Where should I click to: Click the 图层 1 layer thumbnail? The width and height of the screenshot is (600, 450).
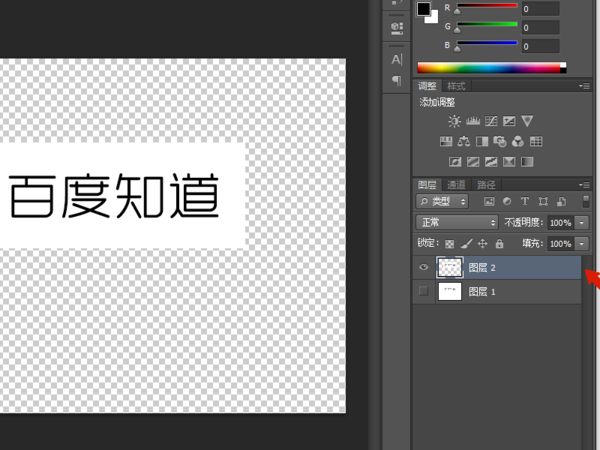click(x=450, y=292)
